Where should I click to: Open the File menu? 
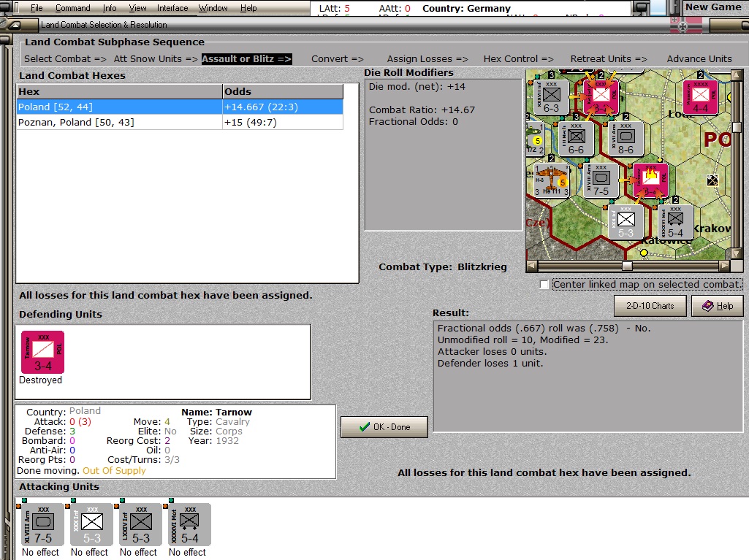coord(37,8)
